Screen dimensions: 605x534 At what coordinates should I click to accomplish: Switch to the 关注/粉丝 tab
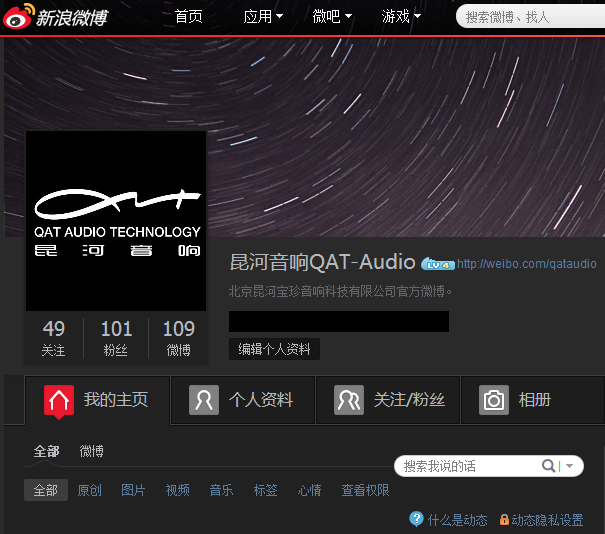388,400
